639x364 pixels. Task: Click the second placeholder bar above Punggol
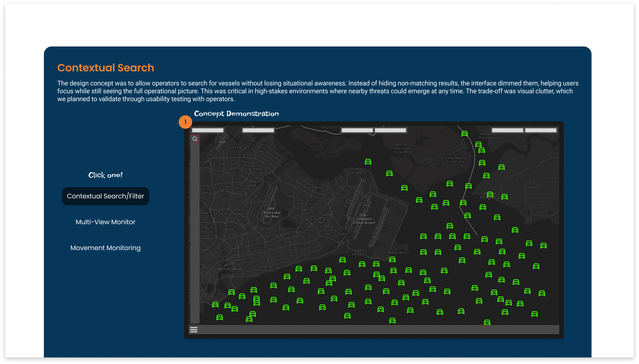coord(258,130)
